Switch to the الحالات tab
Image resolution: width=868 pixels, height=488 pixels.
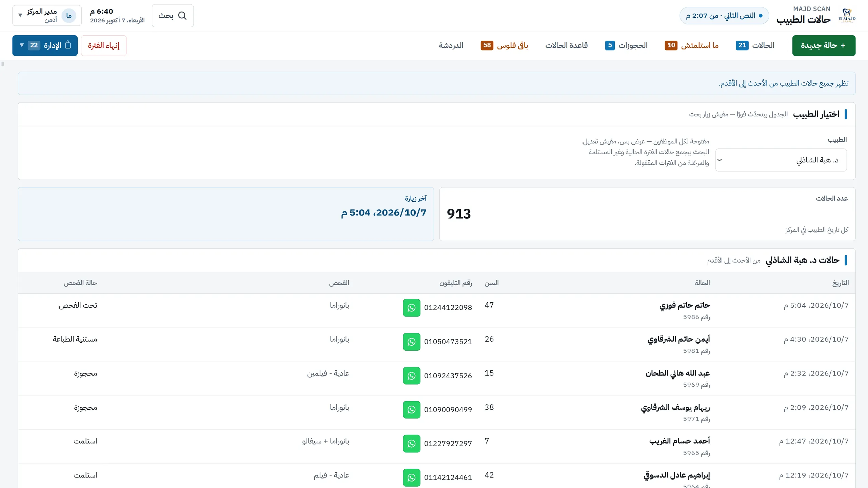coord(755,45)
